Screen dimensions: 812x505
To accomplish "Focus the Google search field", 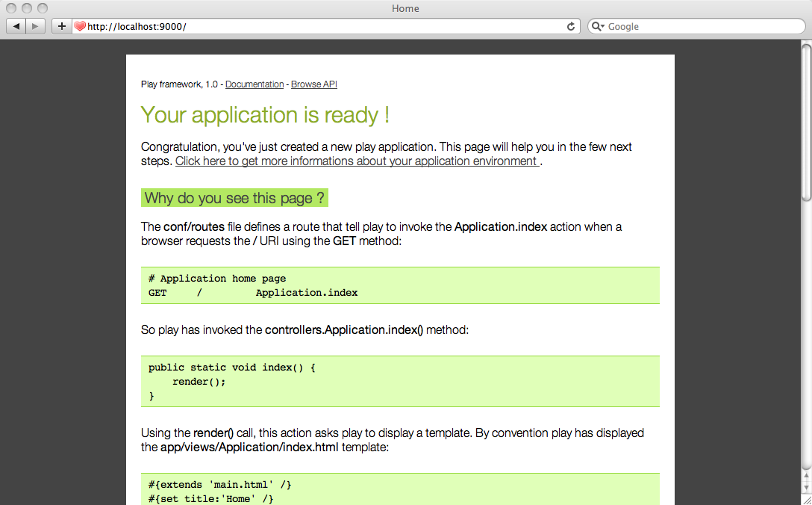I will click(702, 26).
